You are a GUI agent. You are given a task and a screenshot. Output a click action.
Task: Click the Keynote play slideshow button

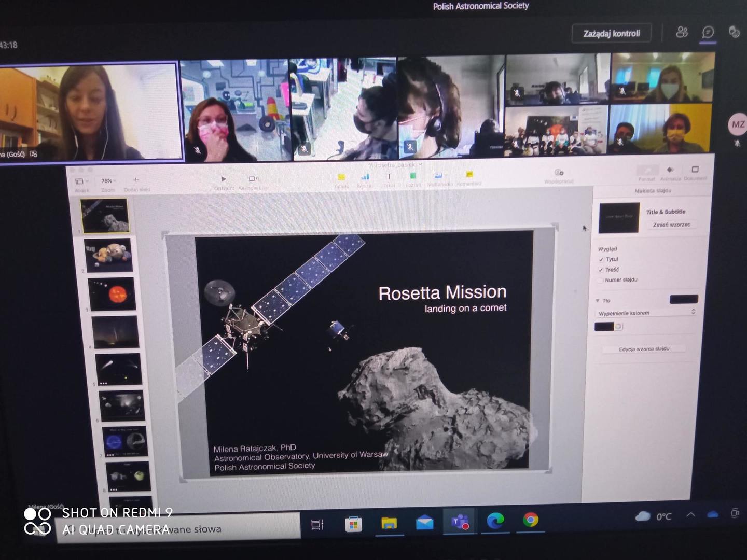(x=224, y=179)
